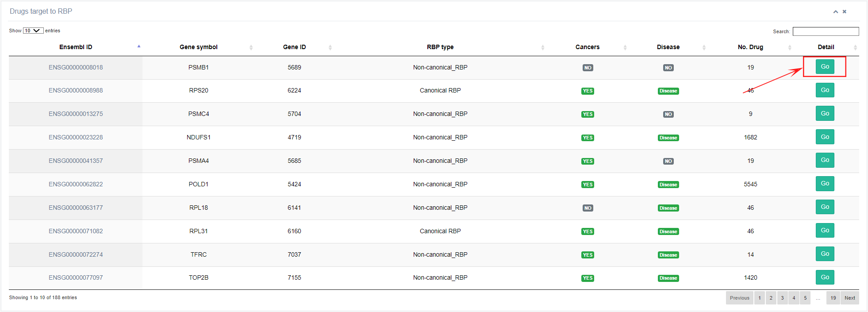This screenshot has width=868, height=312.
Task: Sort table by Cancers column
Action: [x=587, y=47]
